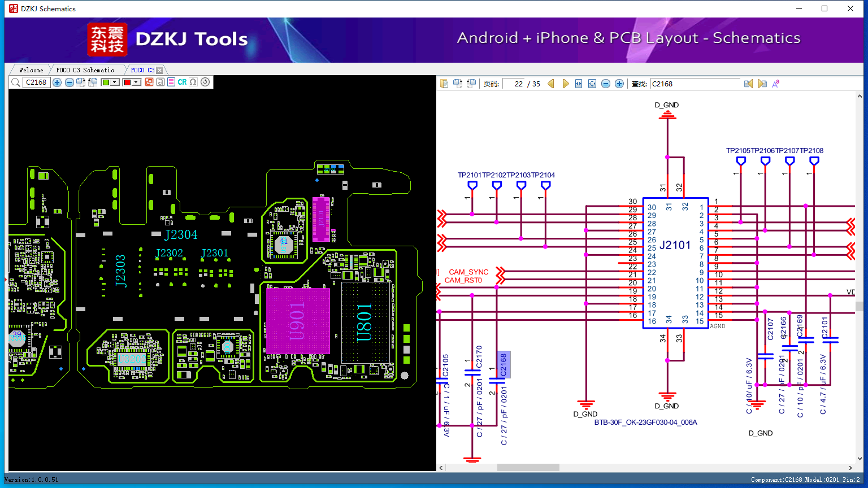Select U901 chip on the PCB layout
Image resolution: width=868 pixels, height=488 pixels.
coord(298,321)
